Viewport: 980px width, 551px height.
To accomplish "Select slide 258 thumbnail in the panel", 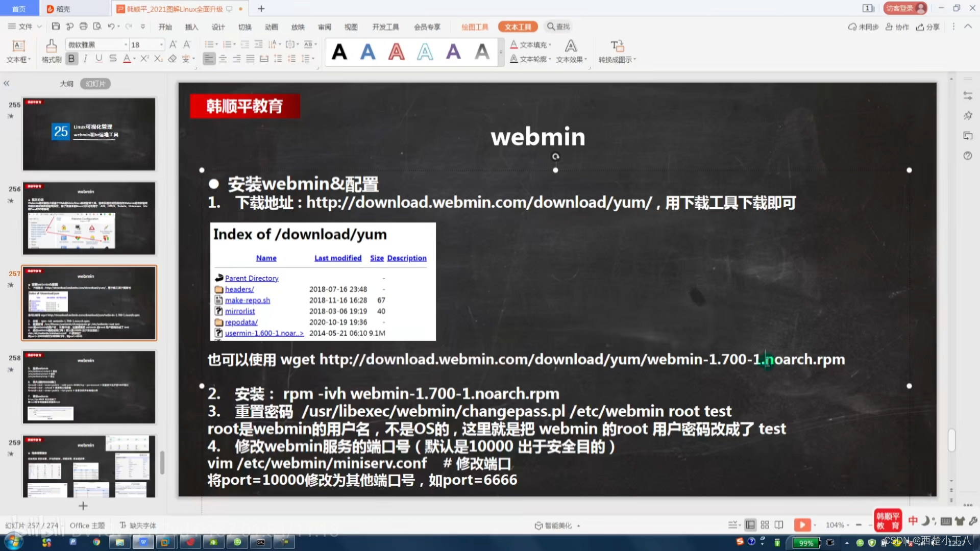I will (x=89, y=387).
